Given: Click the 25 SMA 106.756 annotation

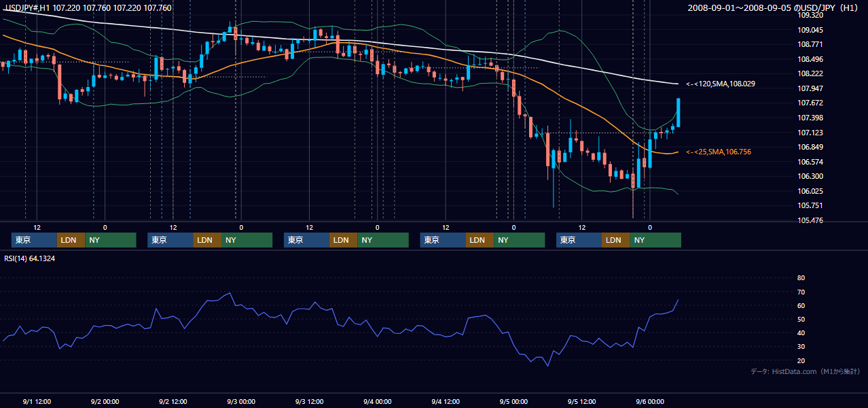Looking at the screenshot, I should click(719, 152).
